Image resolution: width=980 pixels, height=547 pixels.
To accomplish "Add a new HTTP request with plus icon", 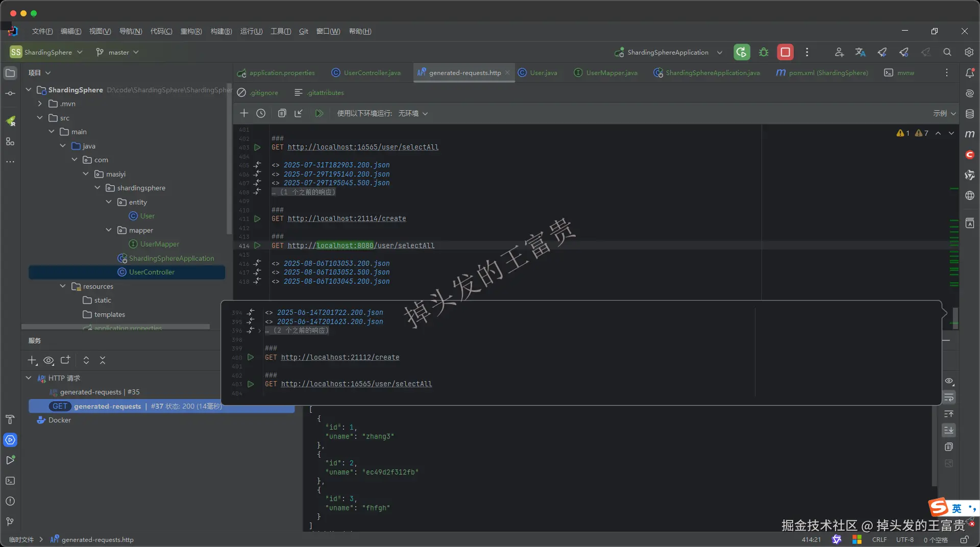I will coord(244,113).
